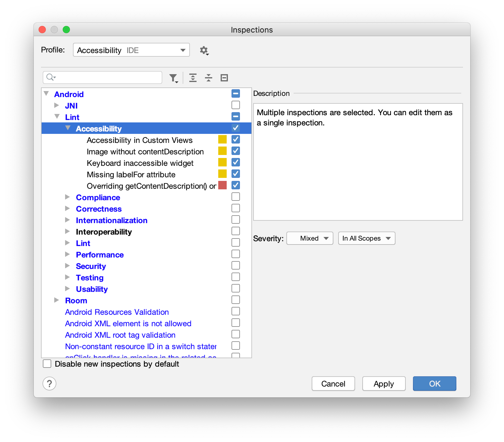Expand the Testing category arrow

point(68,277)
